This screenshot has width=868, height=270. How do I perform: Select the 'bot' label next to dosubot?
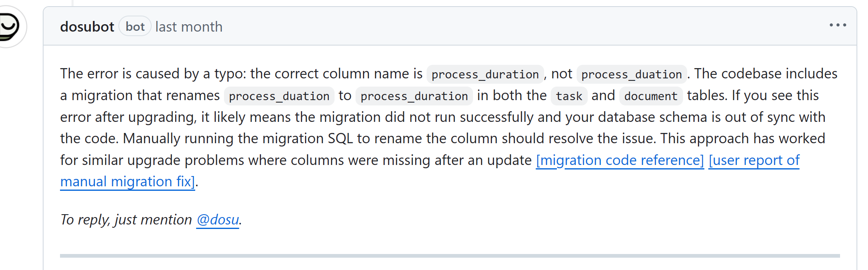coord(135,26)
